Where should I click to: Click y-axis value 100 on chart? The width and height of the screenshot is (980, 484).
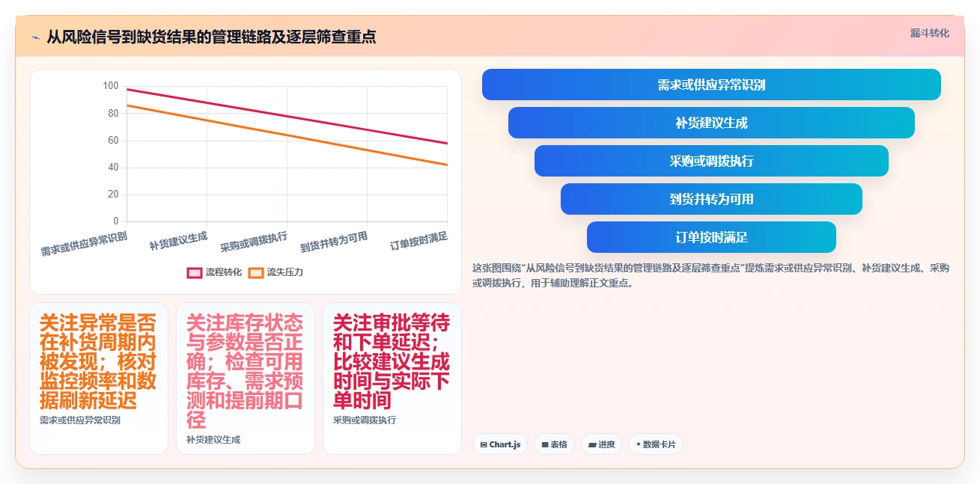pos(111,86)
